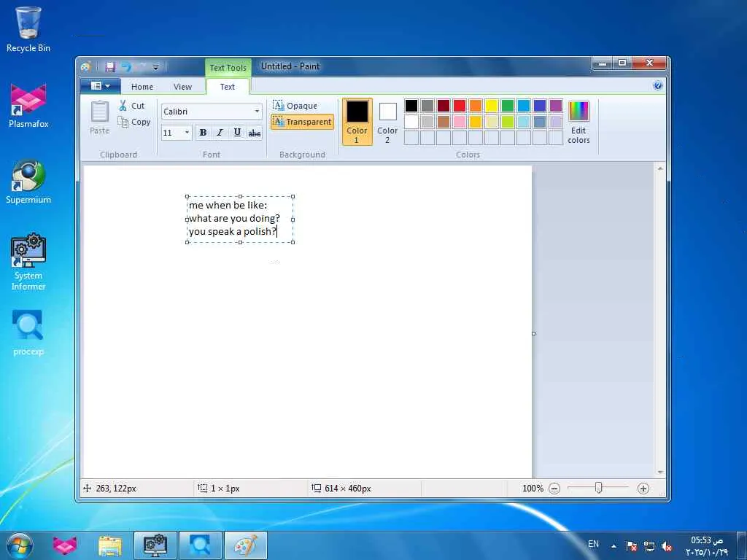
Task: Select Transparent background option
Action: pos(302,122)
